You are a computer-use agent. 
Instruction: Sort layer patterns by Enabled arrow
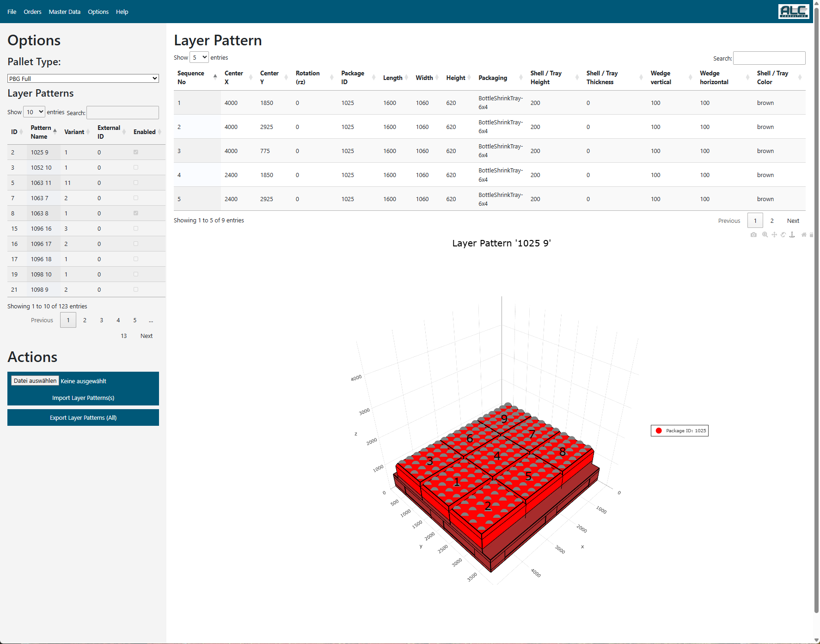pos(159,132)
